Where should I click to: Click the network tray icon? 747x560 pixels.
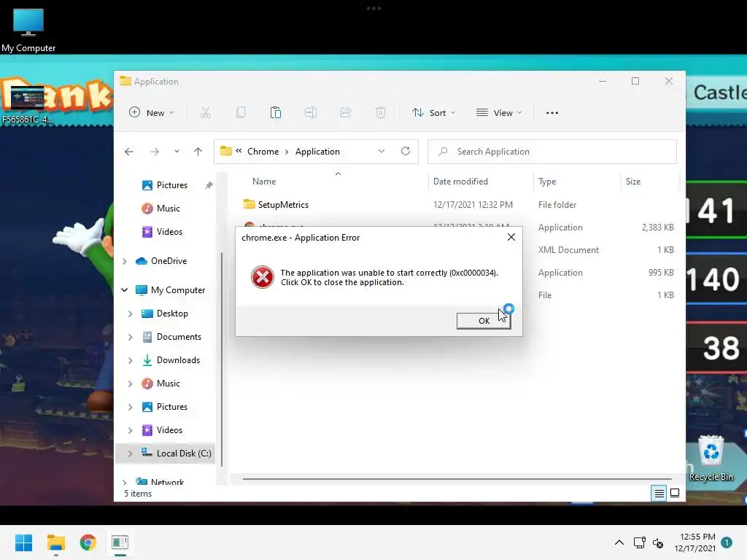click(x=639, y=542)
